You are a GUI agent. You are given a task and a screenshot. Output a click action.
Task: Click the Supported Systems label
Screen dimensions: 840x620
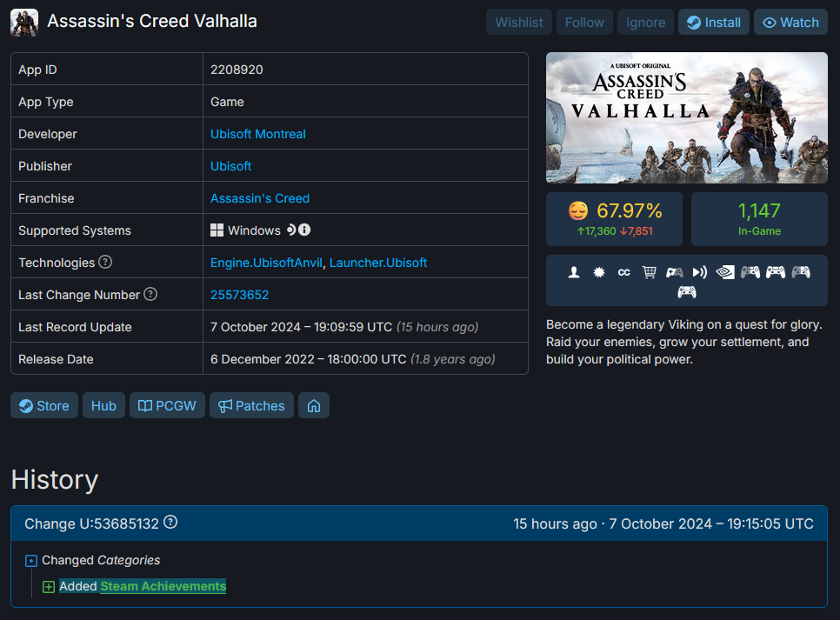click(75, 230)
